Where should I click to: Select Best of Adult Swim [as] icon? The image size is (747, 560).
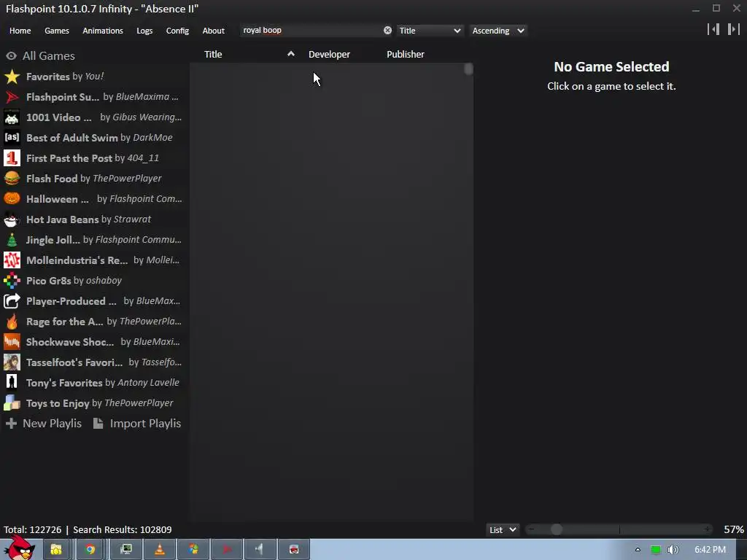click(x=12, y=138)
